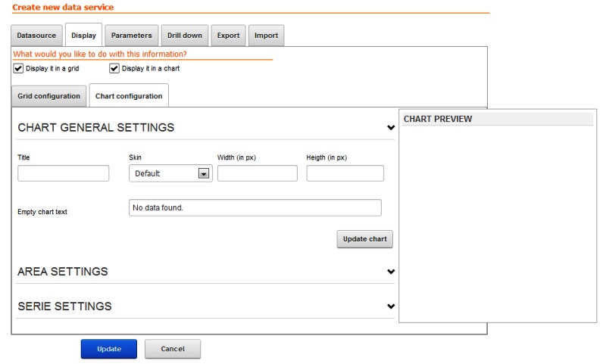606x364 pixels.
Task: Open the Datasource tab
Action: pyautogui.click(x=36, y=36)
